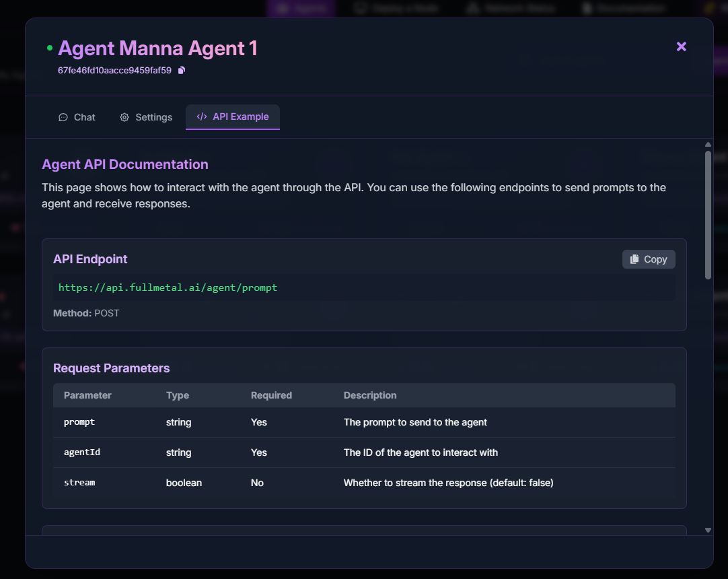The image size is (728, 579).
Task: Click the Description column header
Action: pos(370,395)
